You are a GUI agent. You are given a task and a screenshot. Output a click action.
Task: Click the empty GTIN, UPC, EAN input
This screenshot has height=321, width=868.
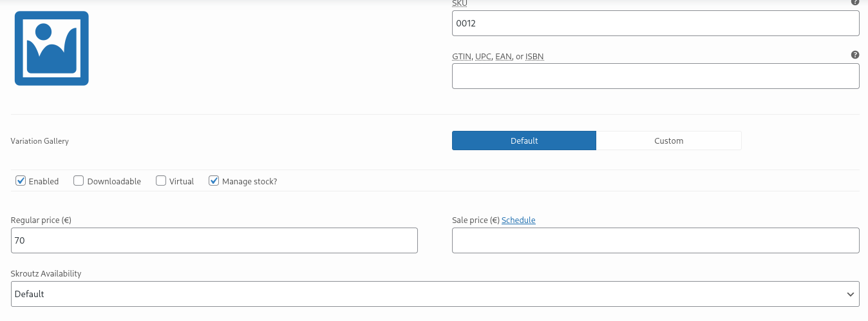656,76
